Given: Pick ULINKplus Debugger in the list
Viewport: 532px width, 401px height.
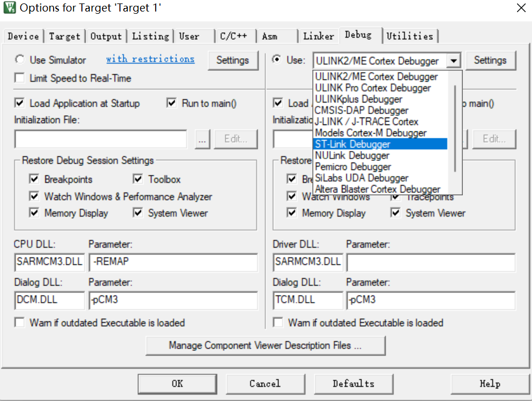Looking at the screenshot, I should click(x=380, y=99).
